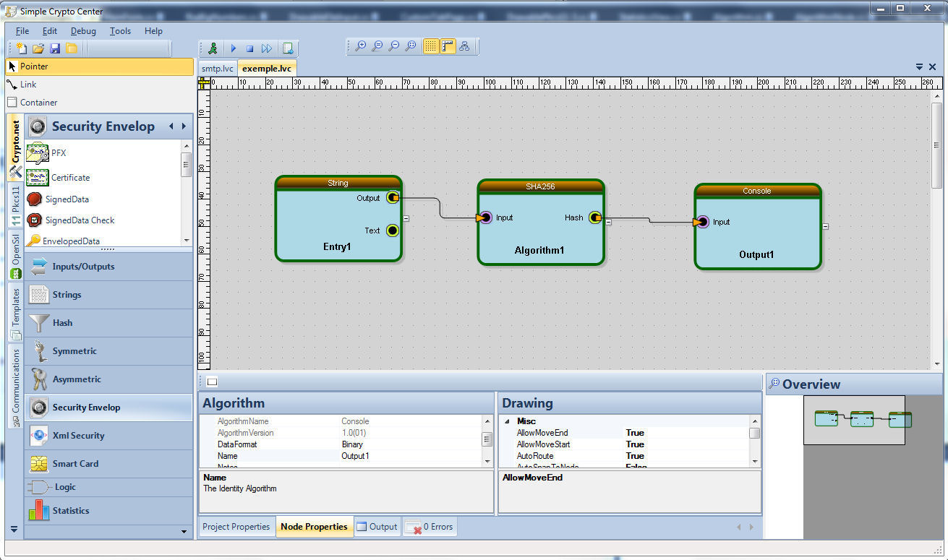Image resolution: width=948 pixels, height=560 pixels.
Task: Open the Asymmetric category
Action: 108,379
